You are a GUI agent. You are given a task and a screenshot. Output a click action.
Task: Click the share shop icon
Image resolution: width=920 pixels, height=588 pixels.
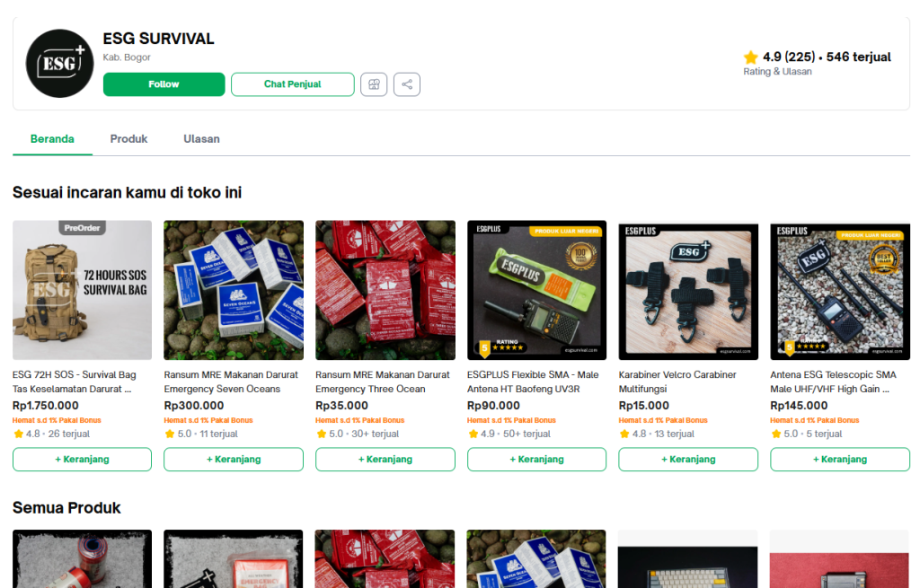[407, 84]
